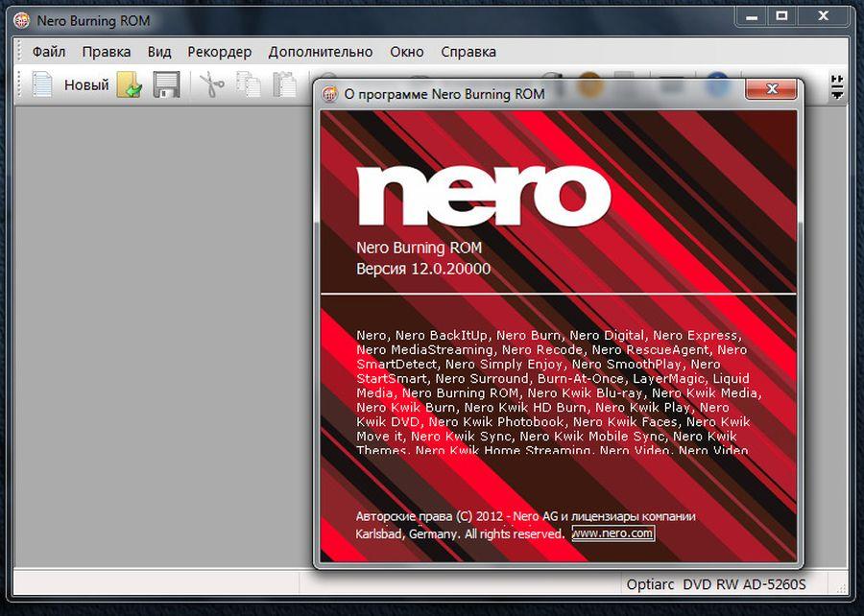Open the Файл menu

click(48, 52)
